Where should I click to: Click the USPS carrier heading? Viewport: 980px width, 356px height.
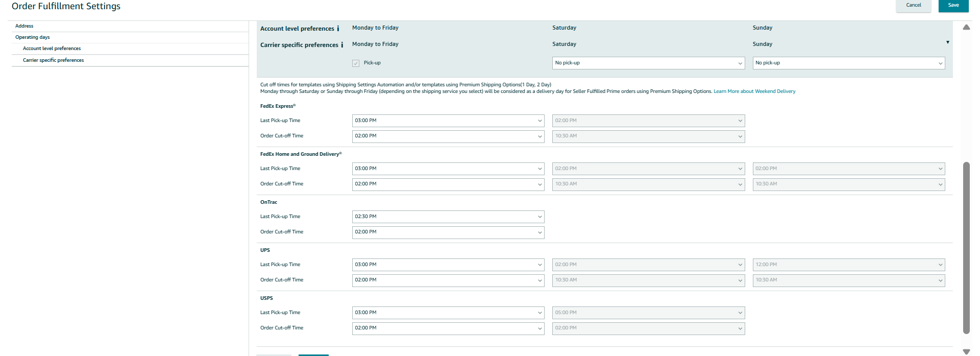pos(266,298)
